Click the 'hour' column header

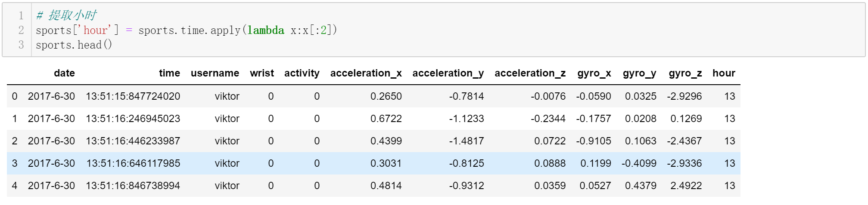coord(724,73)
